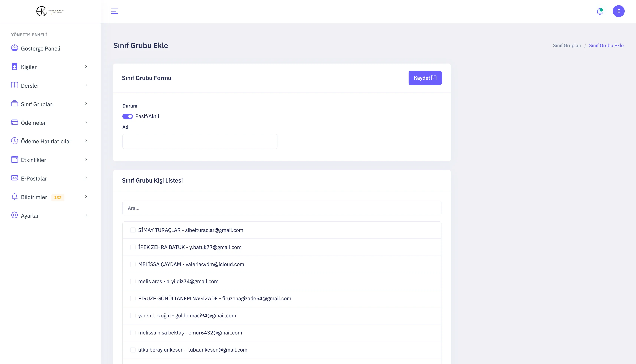The height and width of the screenshot is (364, 636).
Task: Expand the E-Postalar menu chevron
Action: click(86, 178)
